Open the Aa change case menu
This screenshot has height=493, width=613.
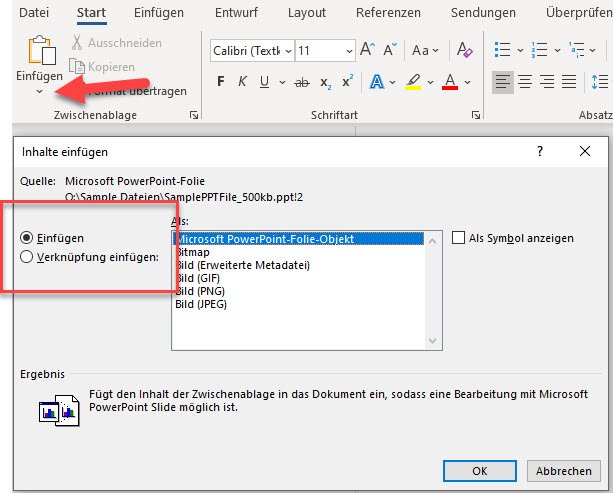click(x=425, y=50)
